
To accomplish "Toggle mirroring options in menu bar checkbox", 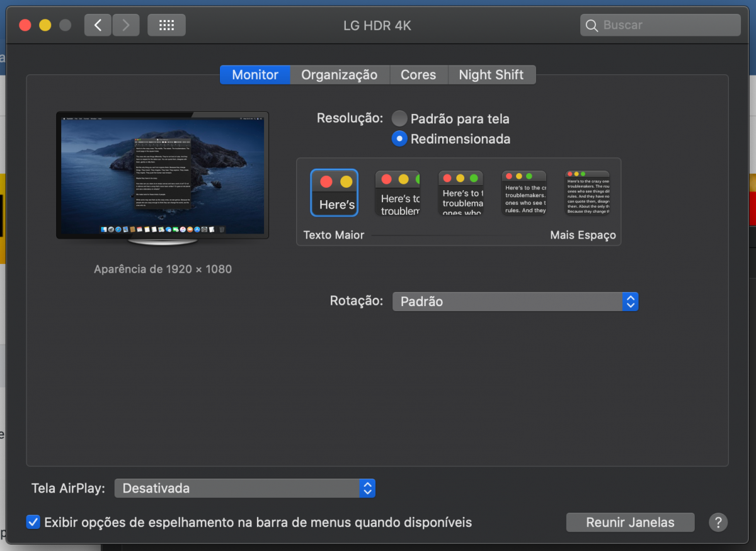I will (33, 522).
